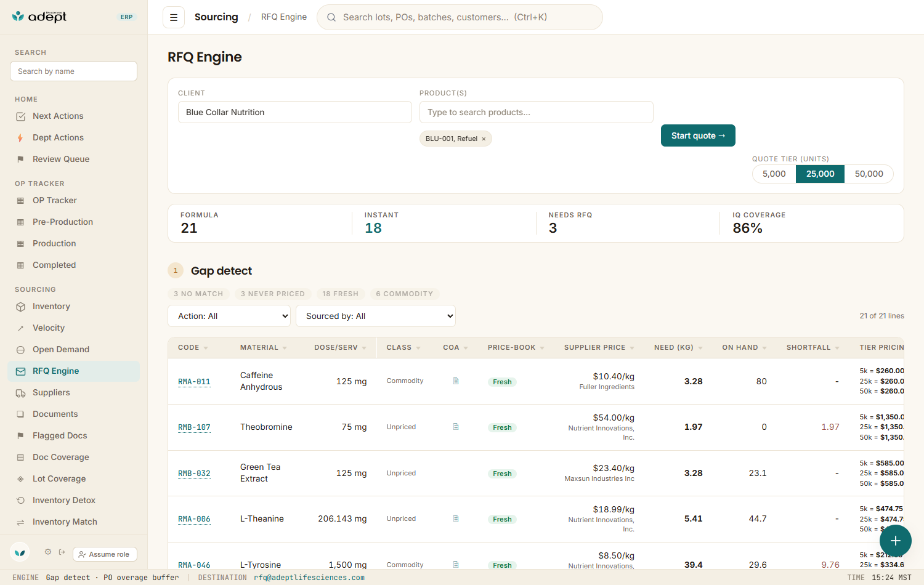This screenshot has width=924, height=585.
Task: Open COA document for L-Theanine
Action: [456, 518]
